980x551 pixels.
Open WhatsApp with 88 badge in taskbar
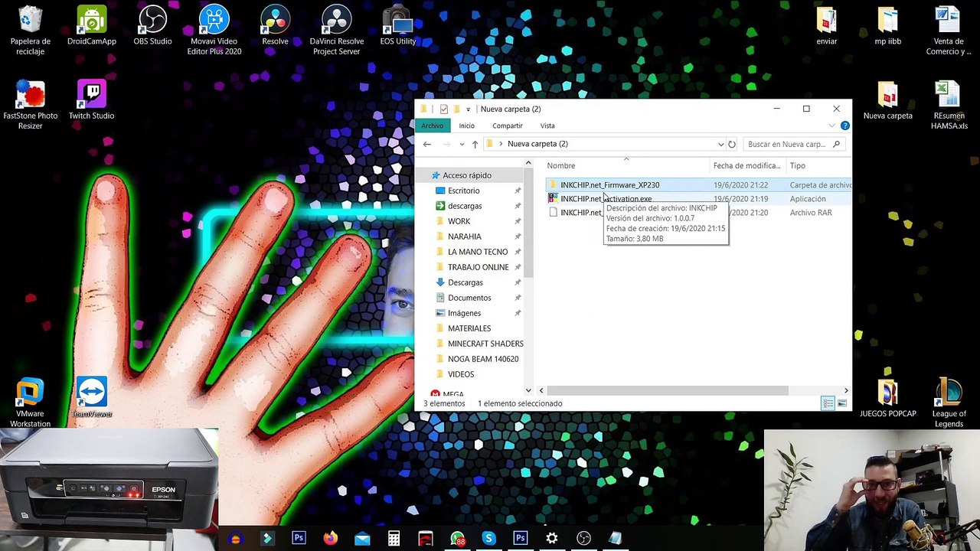click(457, 539)
